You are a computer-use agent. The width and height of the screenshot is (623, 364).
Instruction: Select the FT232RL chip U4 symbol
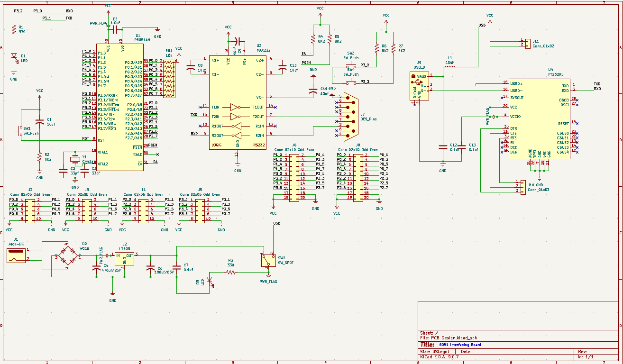pos(539,118)
